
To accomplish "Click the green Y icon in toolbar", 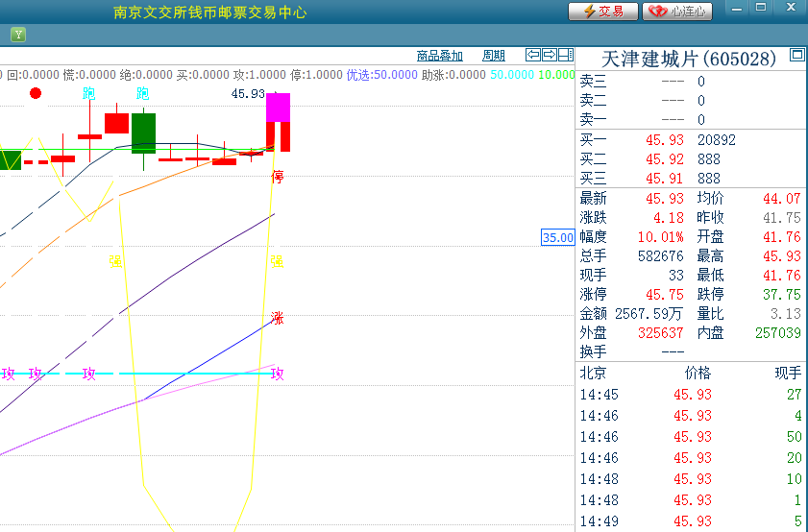I will [18, 35].
